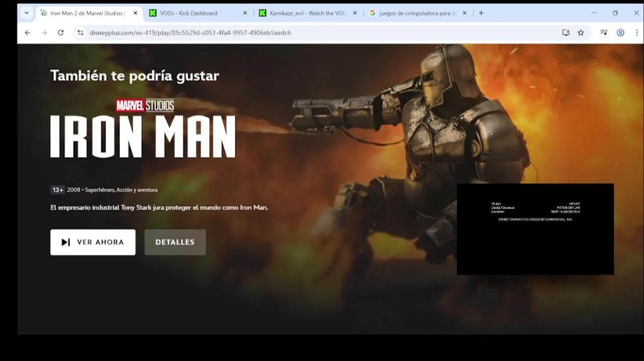
Task: Go forward to the next page
Action: click(44, 33)
